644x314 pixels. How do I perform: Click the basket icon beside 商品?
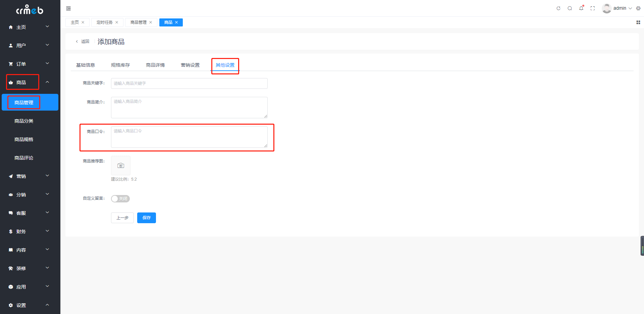(x=11, y=82)
